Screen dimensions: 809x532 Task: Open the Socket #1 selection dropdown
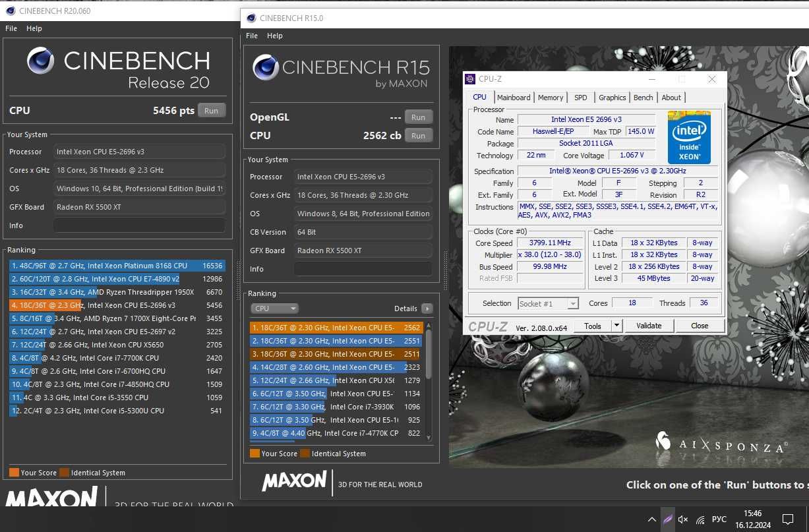tap(548, 303)
